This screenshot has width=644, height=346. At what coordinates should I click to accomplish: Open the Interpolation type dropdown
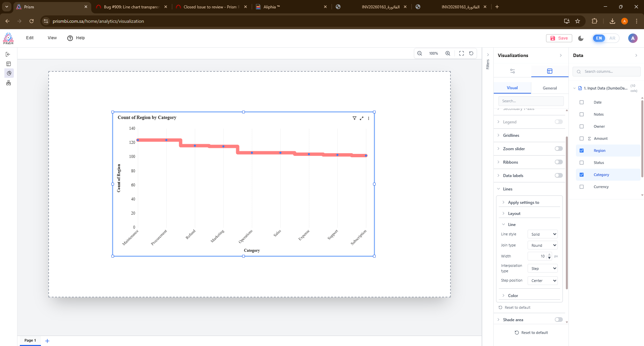542,269
